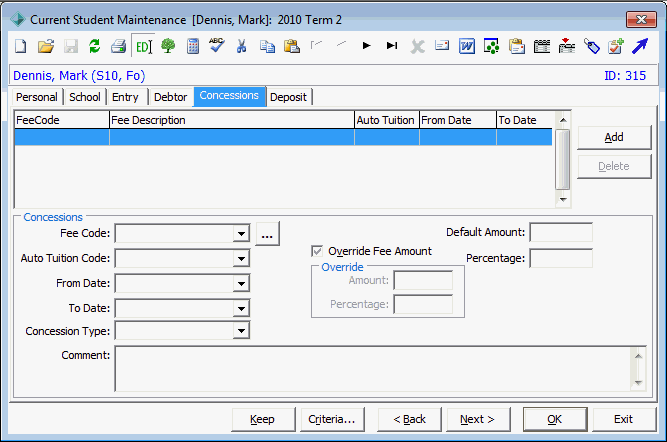
Task: Go to previous record arrow icon
Action: click(x=341, y=43)
